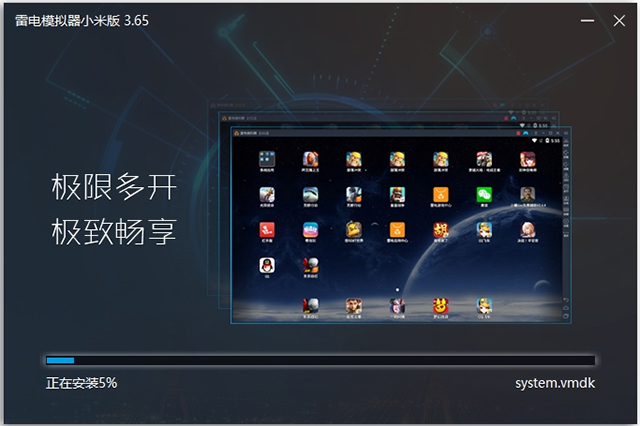Close the 雷电模拟器小米版 installer
Screen dimensions: 640x426
pos(619,20)
